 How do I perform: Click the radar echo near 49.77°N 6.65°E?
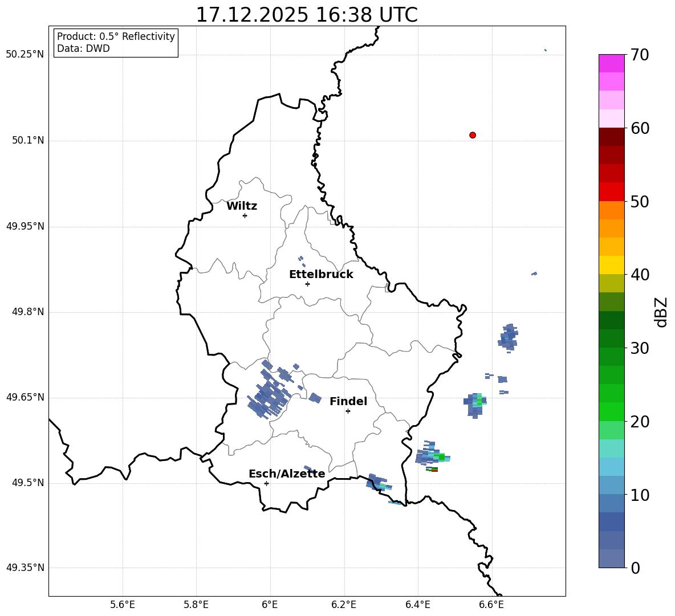pos(508,338)
